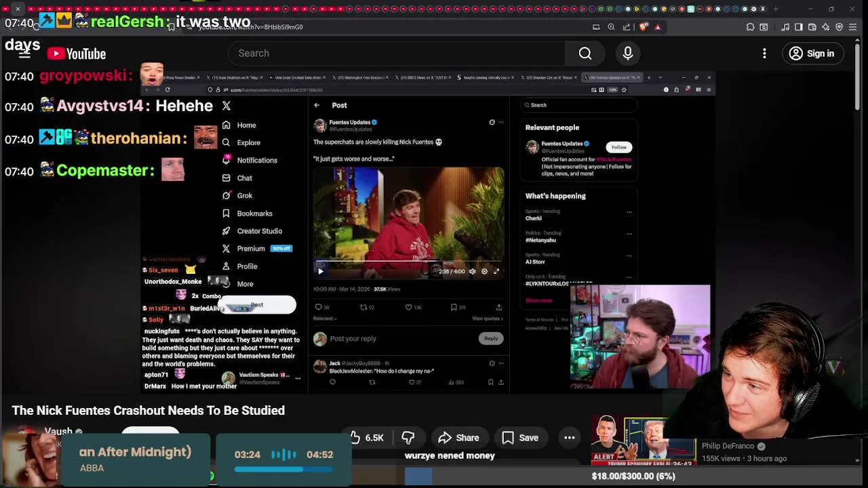
Task: Open the Leo AI sparkle icon
Action: pyautogui.click(x=826, y=27)
